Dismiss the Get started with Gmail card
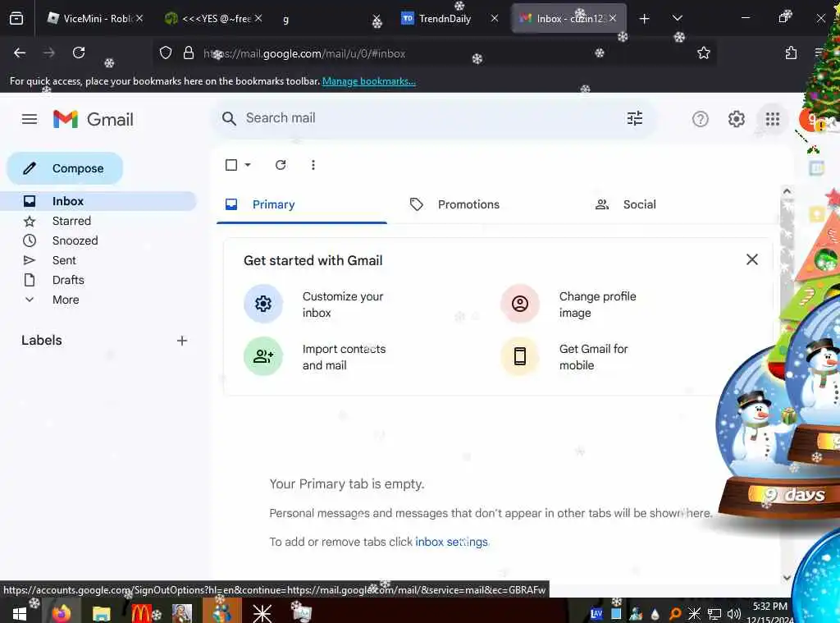The width and height of the screenshot is (840, 623). [751, 259]
